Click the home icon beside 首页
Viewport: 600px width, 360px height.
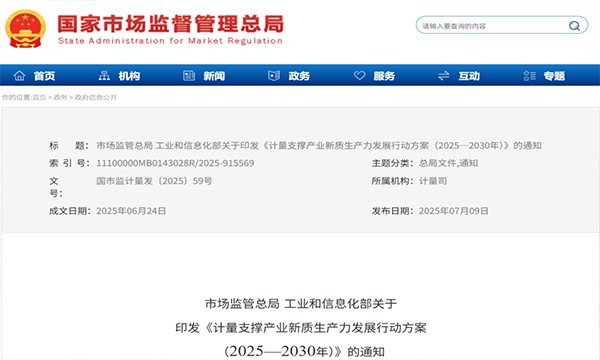point(20,76)
